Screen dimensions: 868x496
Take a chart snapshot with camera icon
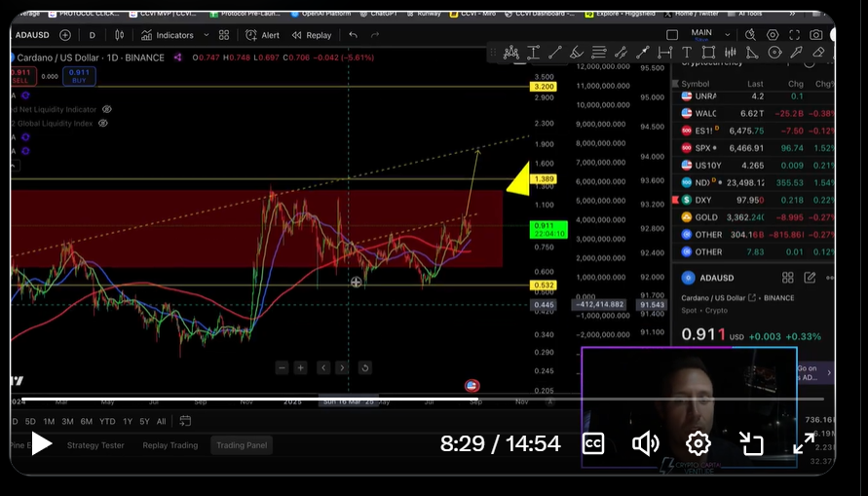point(816,35)
